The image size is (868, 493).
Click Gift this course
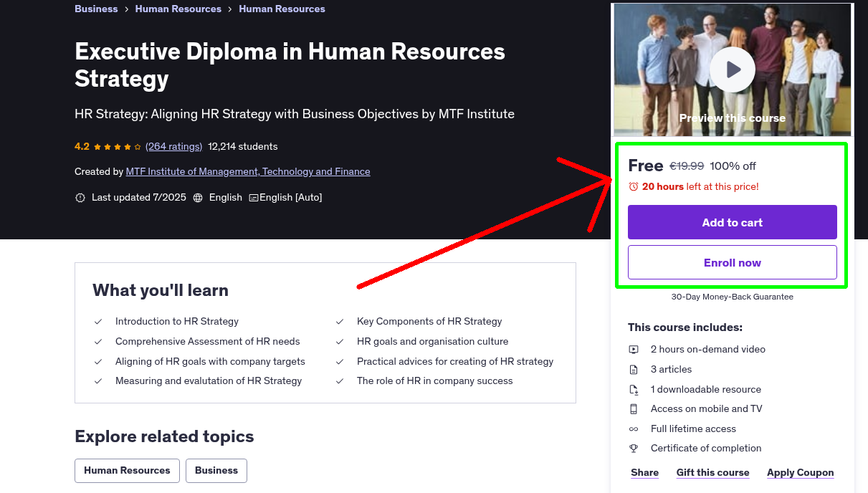713,472
